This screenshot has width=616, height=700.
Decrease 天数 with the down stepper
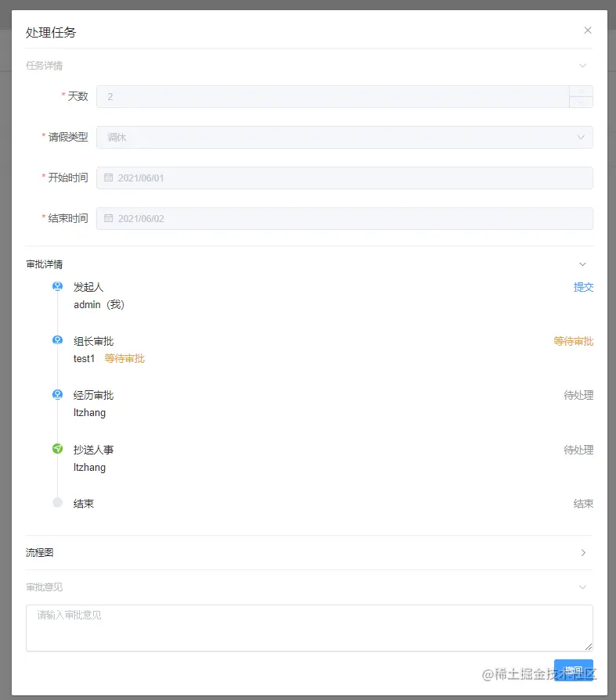pos(581,102)
